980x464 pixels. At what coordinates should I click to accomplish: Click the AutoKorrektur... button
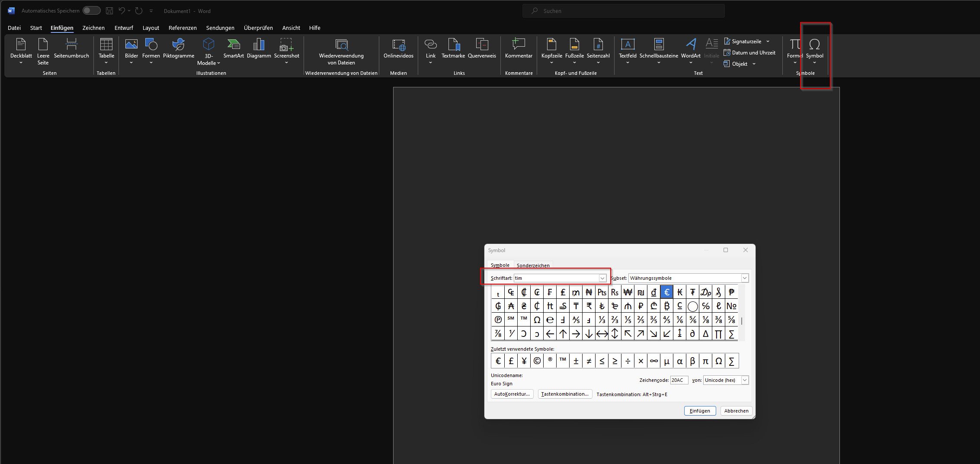[512, 394]
